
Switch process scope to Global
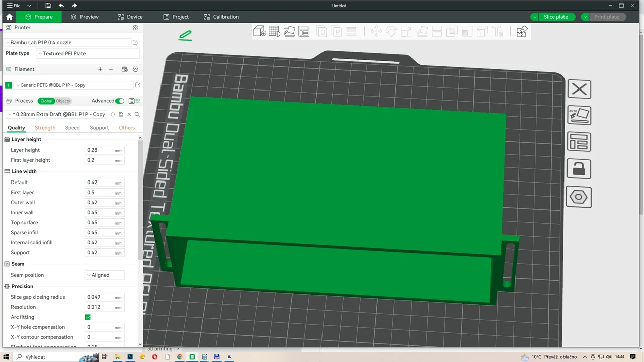click(x=46, y=101)
